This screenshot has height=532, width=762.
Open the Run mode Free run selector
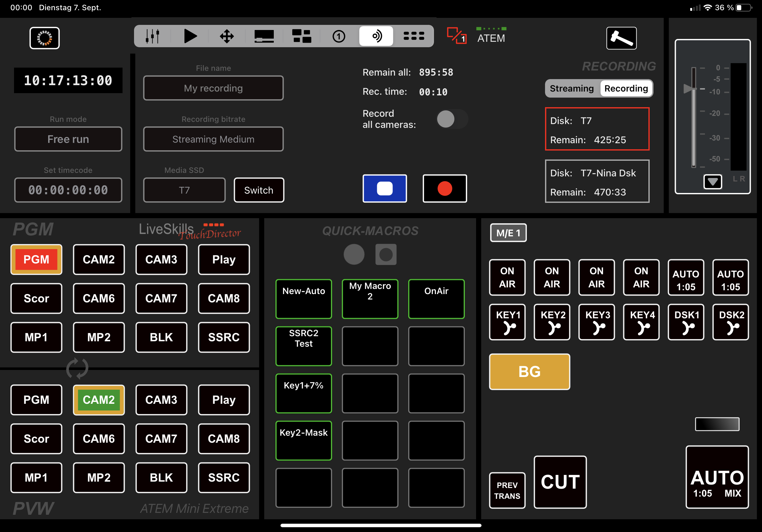click(x=68, y=139)
